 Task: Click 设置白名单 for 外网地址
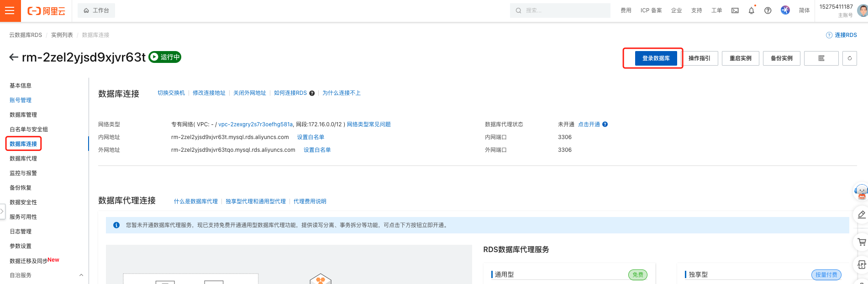pos(317,150)
